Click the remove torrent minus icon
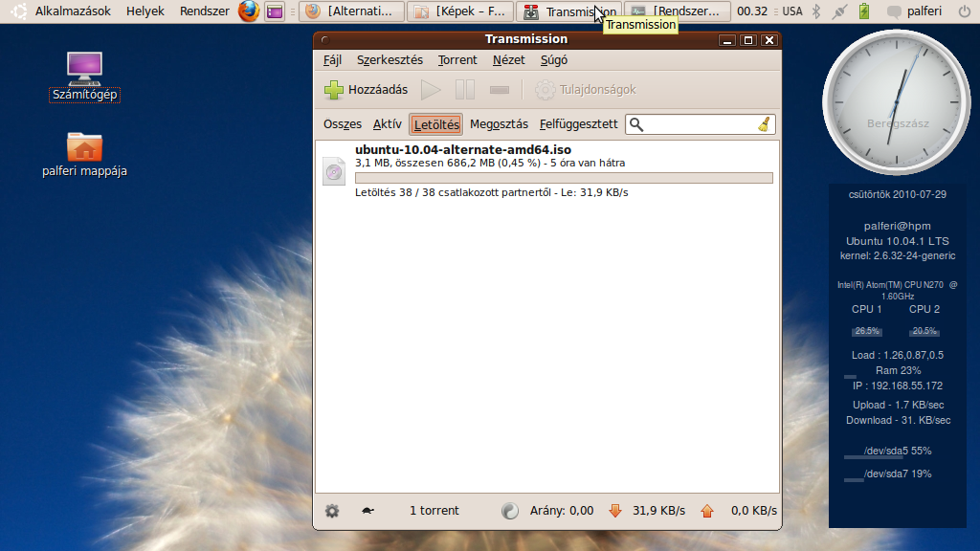 pos(499,90)
